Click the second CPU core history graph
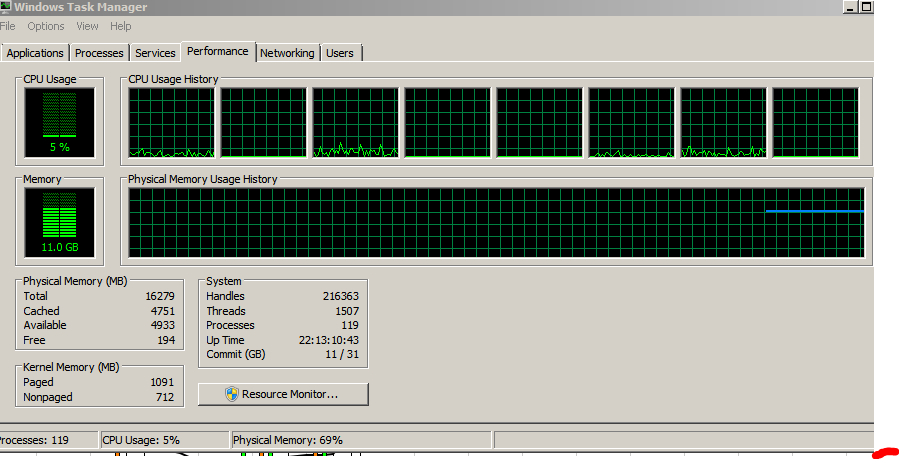Viewport: 899px width, 459px height. point(264,123)
